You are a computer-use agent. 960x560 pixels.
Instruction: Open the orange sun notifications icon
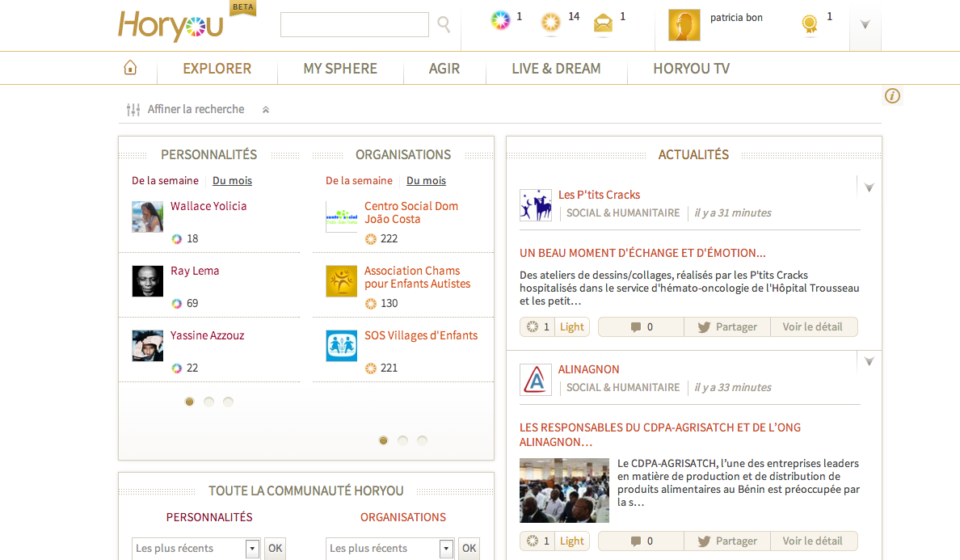click(x=550, y=23)
